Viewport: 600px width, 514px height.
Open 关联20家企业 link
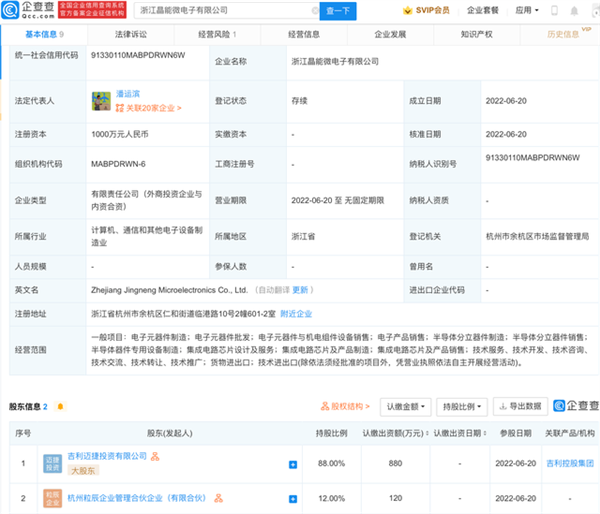coord(149,108)
